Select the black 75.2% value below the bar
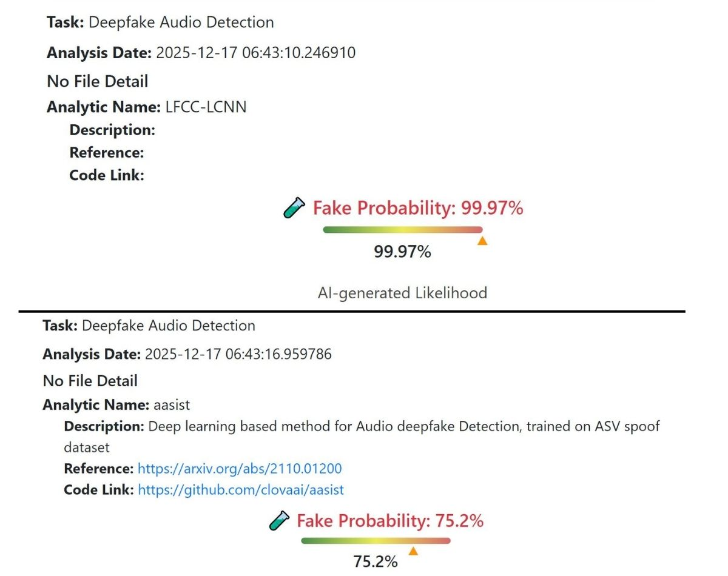The height and width of the screenshot is (576, 728). point(376,561)
